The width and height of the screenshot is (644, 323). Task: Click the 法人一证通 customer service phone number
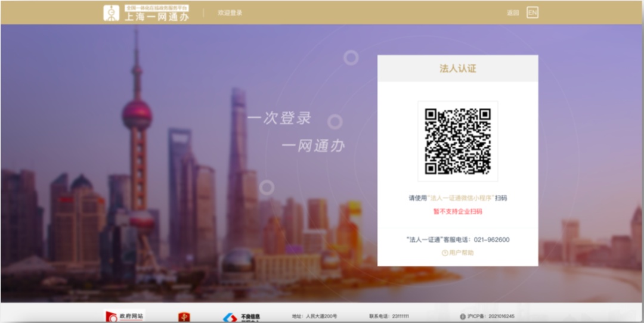coord(491,240)
